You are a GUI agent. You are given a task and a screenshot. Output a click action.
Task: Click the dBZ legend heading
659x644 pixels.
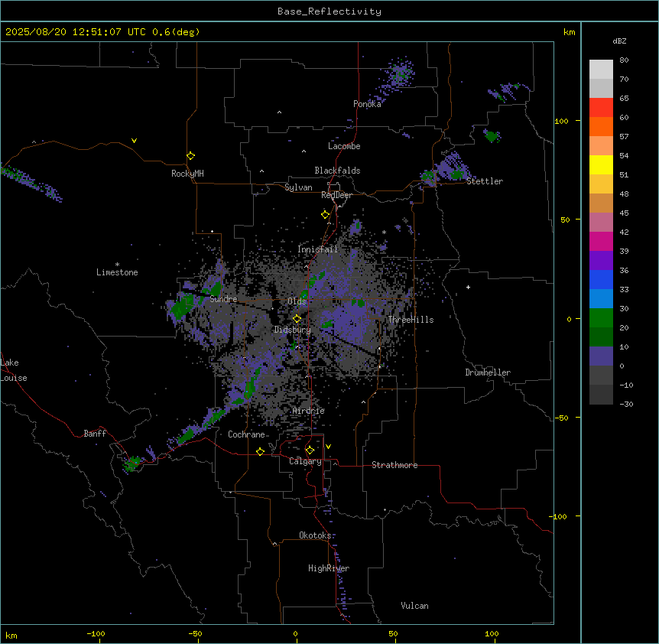[x=619, y=41]
